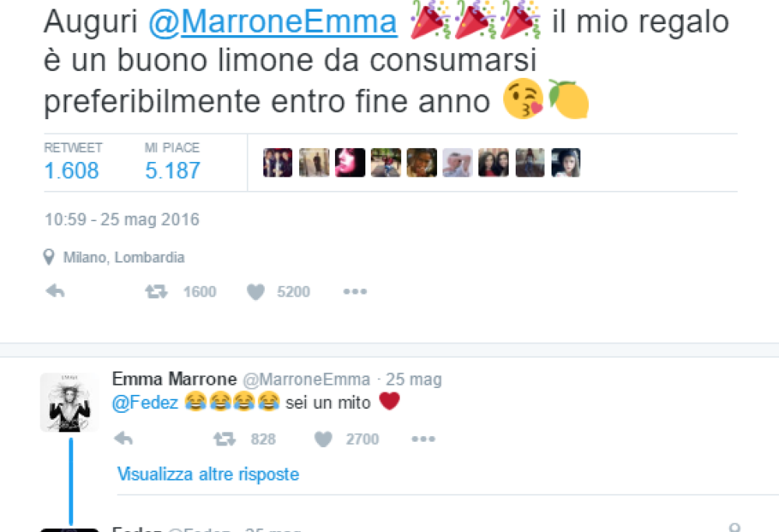Open Emma Marrone's profile picture
Viewport: 779px width, 532px height.
click(x=69, y=403)
